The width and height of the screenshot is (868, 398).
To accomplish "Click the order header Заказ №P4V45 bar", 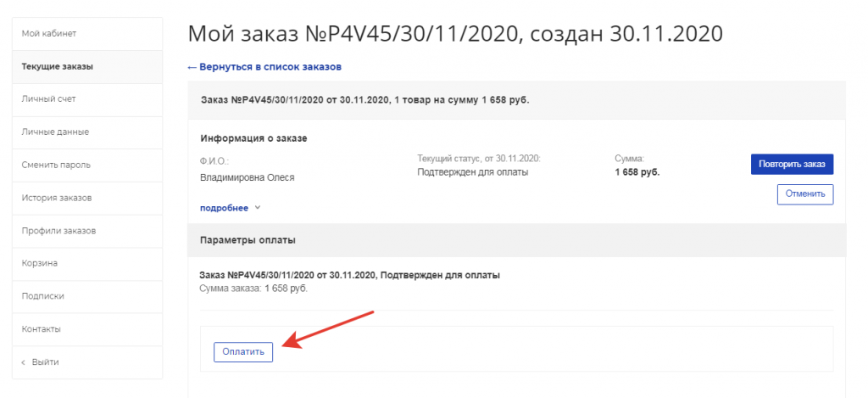I will pyautogui.click(x=517, y=100).
